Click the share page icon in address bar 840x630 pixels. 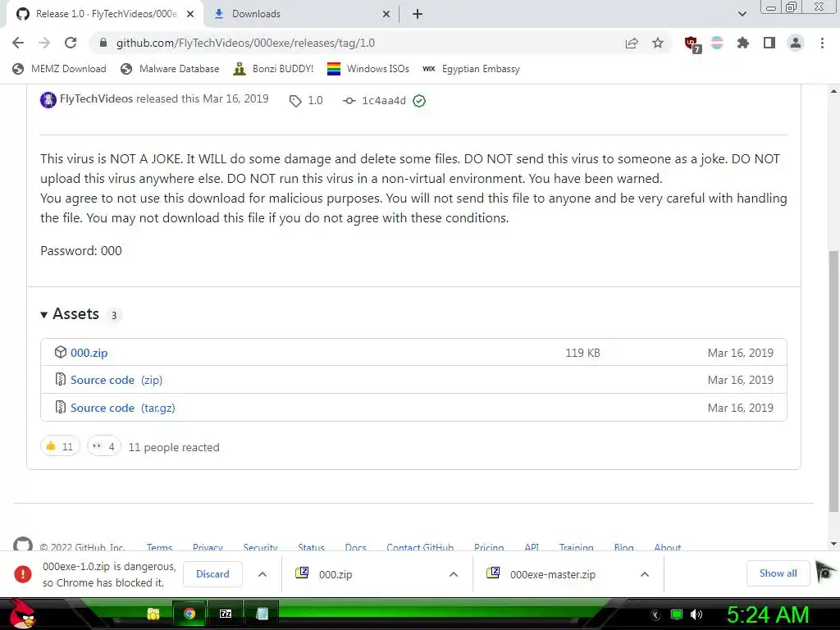point(632,43)
